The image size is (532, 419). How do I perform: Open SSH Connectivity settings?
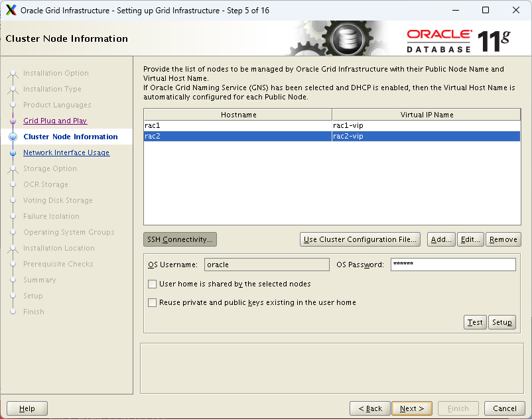pos(180,239)
